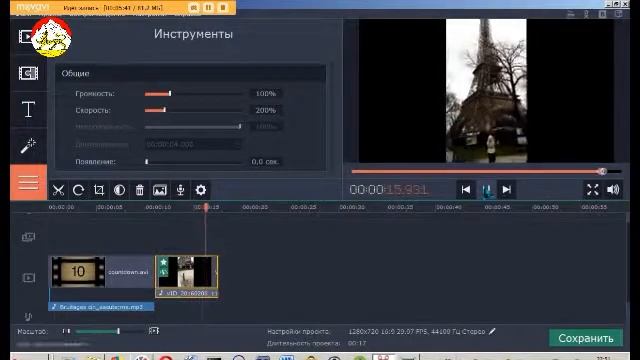Click the speaker volume icon in the player
This screenshot has width=640, height=360.
613,190
